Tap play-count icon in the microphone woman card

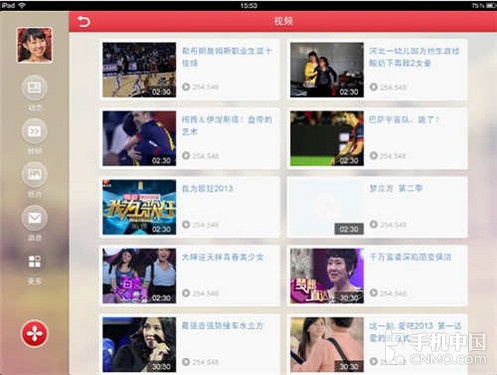pos(186,362)
